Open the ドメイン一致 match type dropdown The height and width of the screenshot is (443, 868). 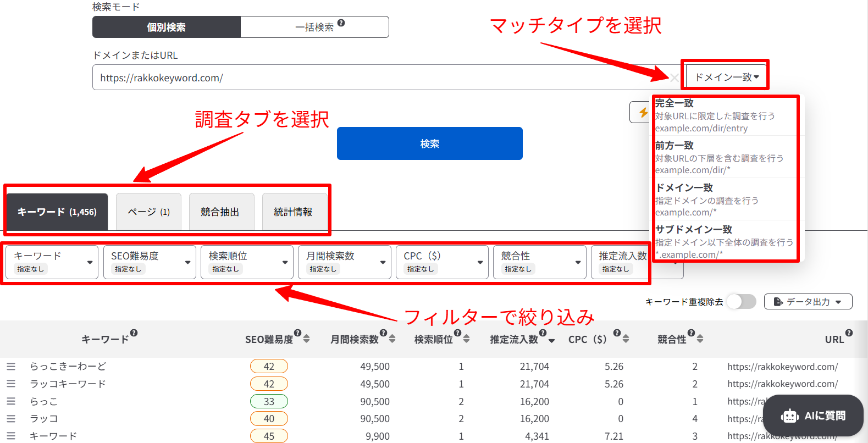pos(726,77)
